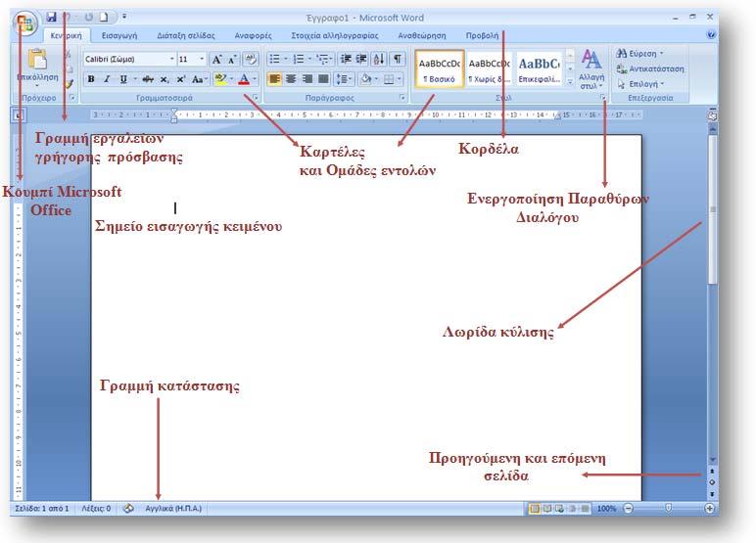Select the Format Painter brush icon

pos(69,84)
